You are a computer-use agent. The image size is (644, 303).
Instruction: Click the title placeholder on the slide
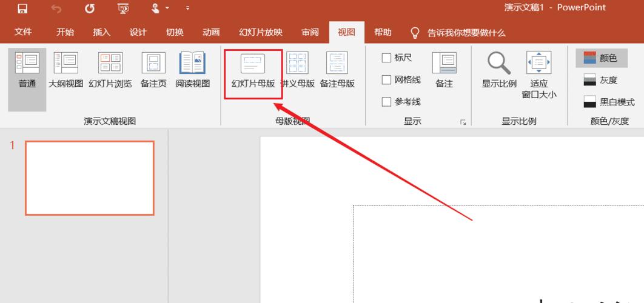(498, 254)
